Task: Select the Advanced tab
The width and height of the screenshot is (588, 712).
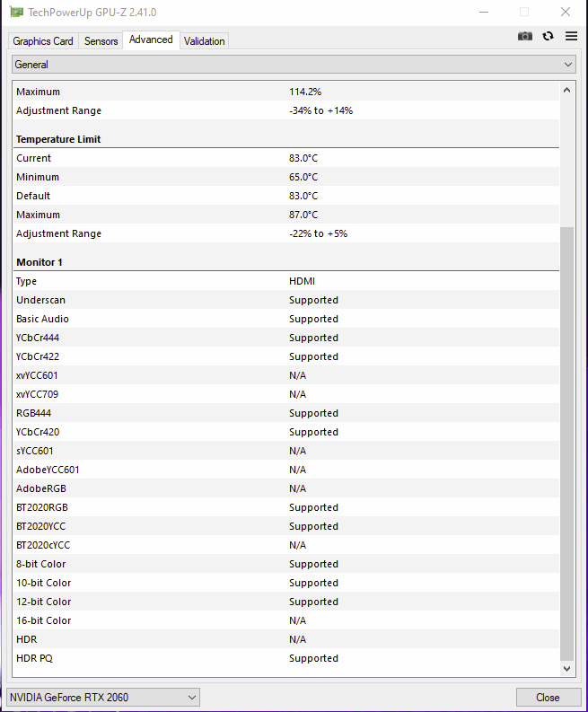Action: 151,40
